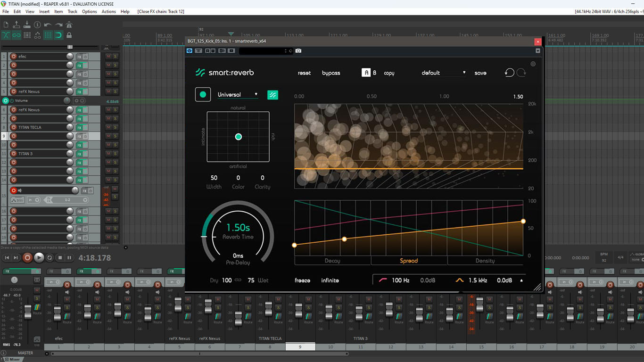This screenshot has height=362, width=644.
Task: Click the FX window camera snapshot icon
Action: 298,51
